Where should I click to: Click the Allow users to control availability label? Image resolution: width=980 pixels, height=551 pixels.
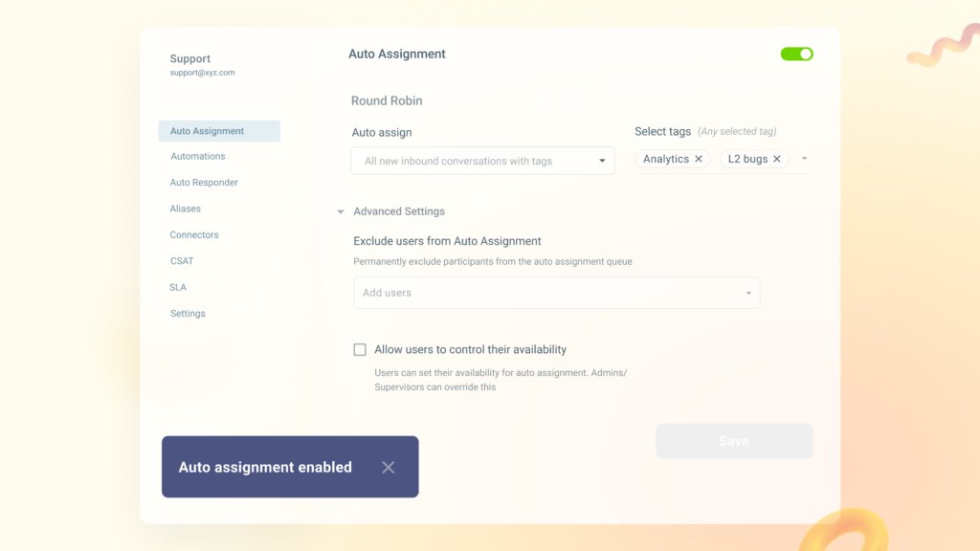(471, 350)
